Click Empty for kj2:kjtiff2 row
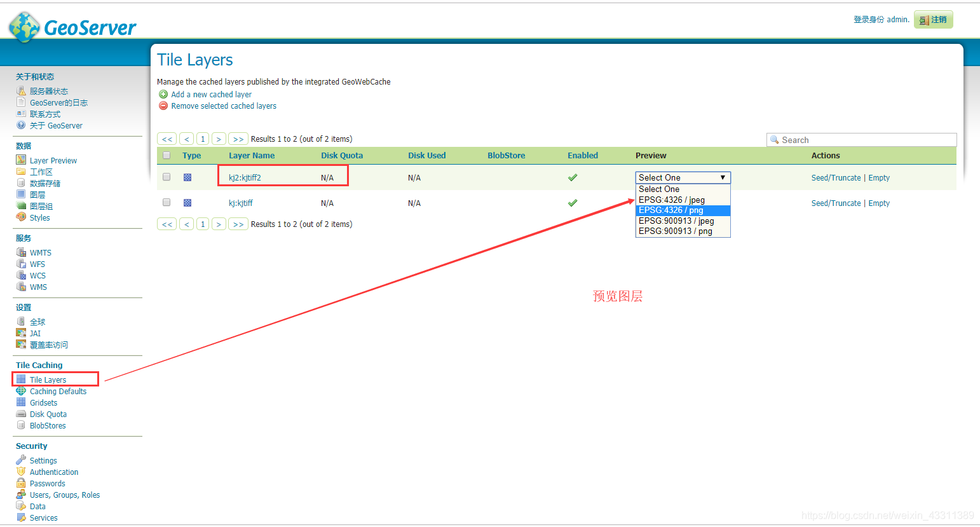Screen dimensions: 980x527 879,177
